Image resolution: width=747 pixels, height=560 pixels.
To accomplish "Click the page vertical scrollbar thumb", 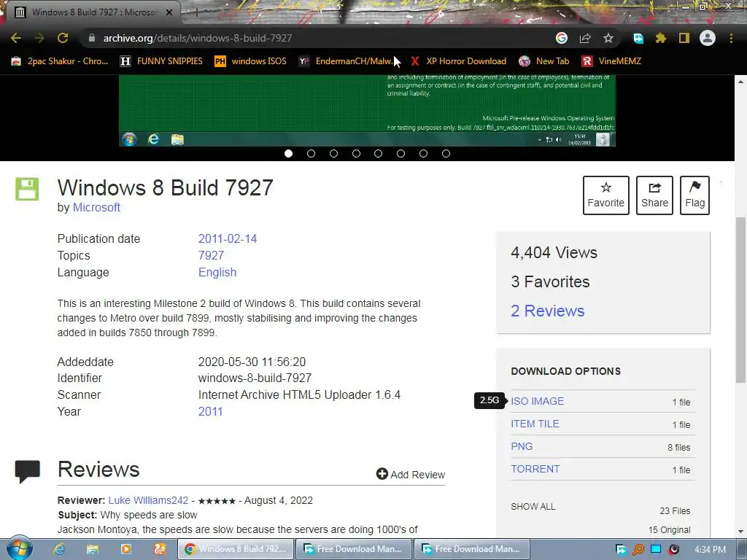I will pos(740,299).
